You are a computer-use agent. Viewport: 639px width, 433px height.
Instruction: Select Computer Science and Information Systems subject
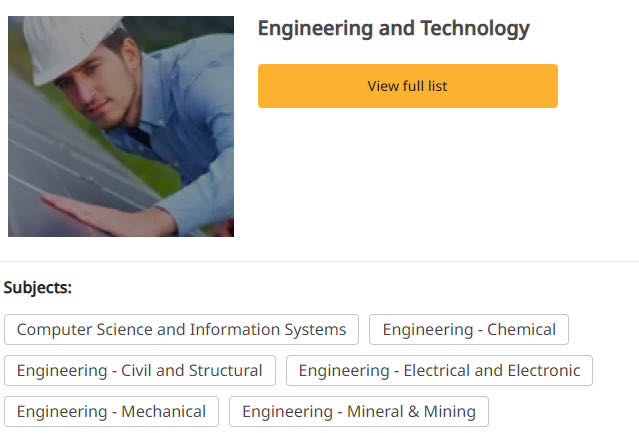(181, 329)
